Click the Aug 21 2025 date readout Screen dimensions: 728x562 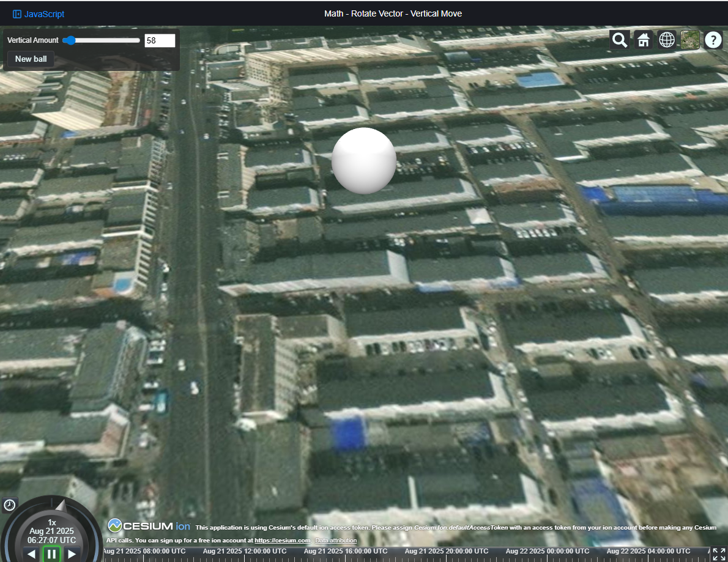tap(51, 531)
